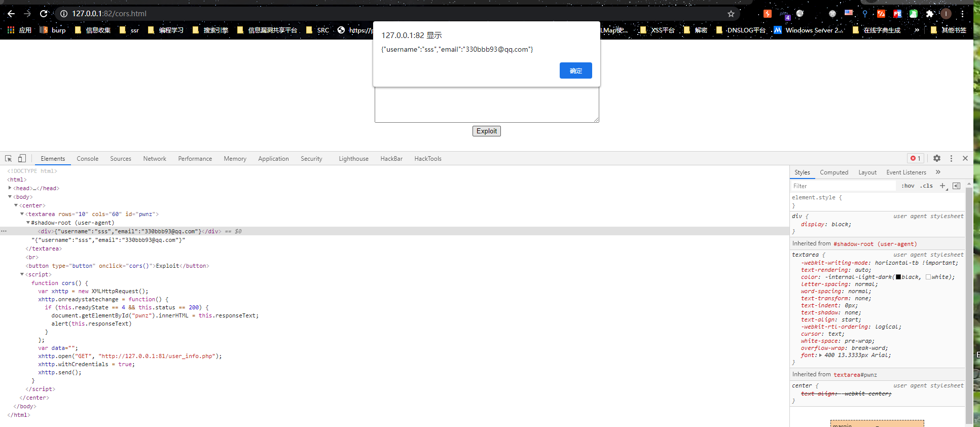Switch to the Console tab

88,159
